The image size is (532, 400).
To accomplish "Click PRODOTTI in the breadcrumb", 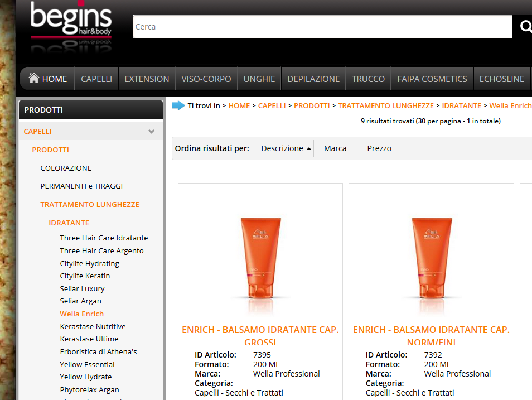I will coord(312,105).
